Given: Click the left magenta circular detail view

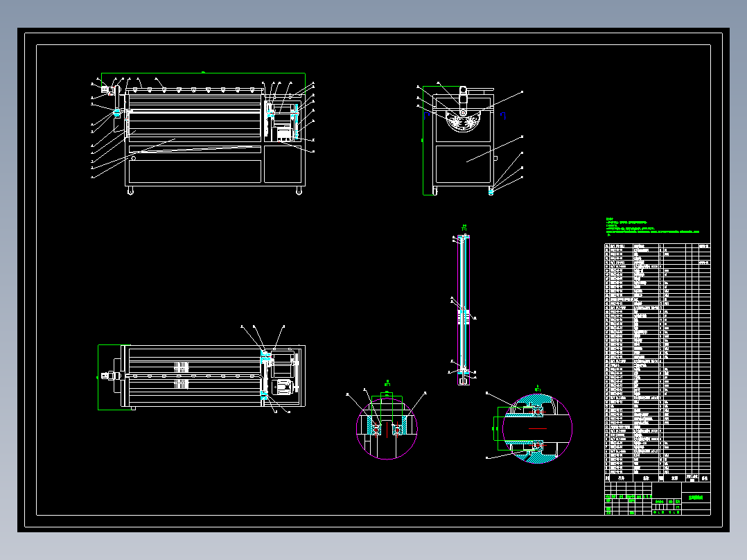Looking at the screenshot, I should click(387, 428).
